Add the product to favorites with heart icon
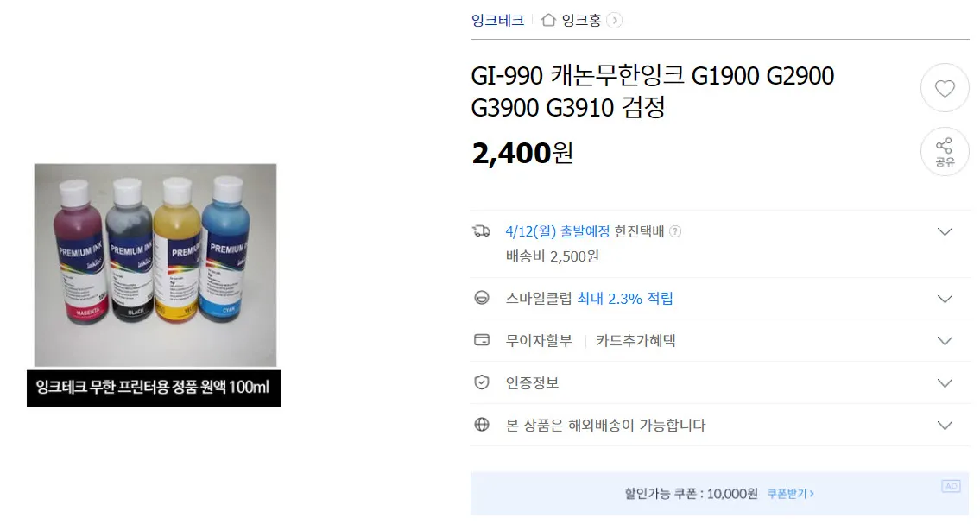This screenshot has width=980, height=524. pos(945,87)
